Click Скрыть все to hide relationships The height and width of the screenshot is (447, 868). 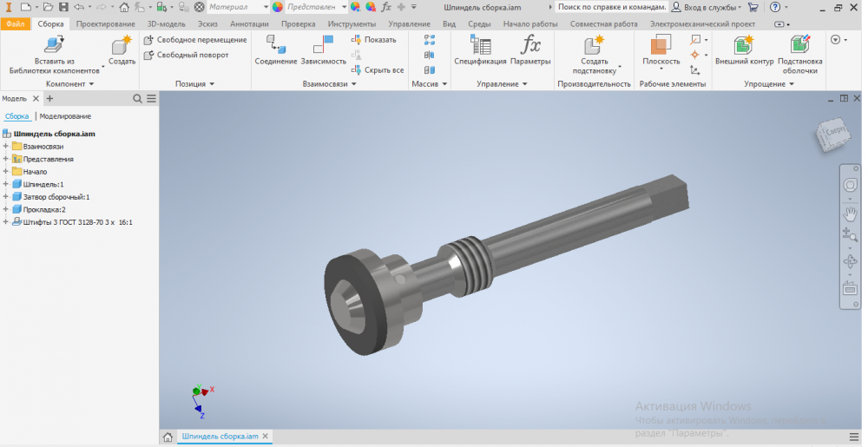(378, 69)
